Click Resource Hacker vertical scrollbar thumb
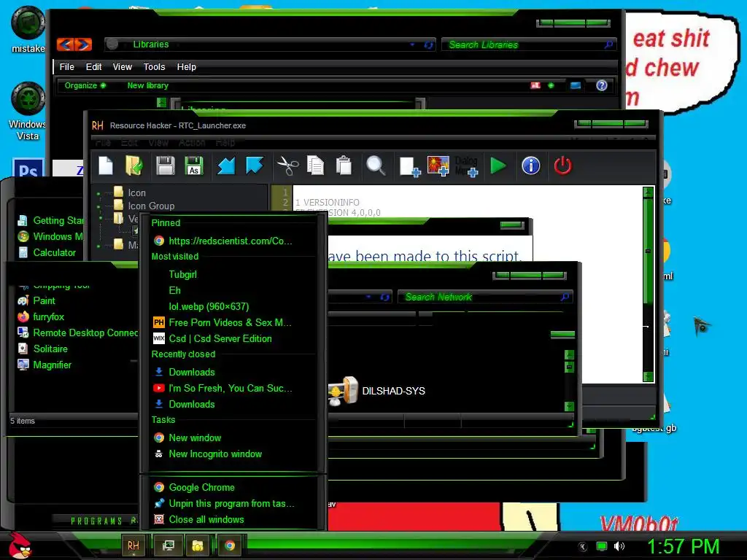Screen dimensions: 747x560 click(x=648, y=251)
